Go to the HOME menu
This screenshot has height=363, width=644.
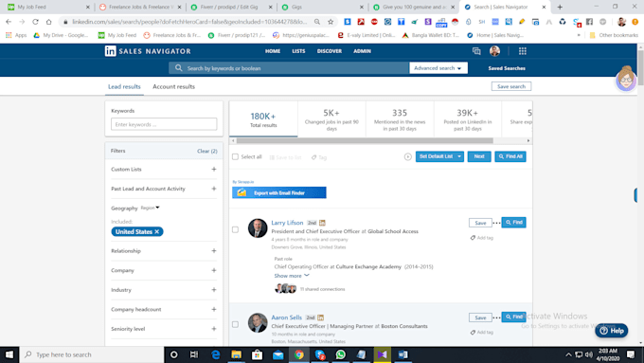(x=273, y=51)
